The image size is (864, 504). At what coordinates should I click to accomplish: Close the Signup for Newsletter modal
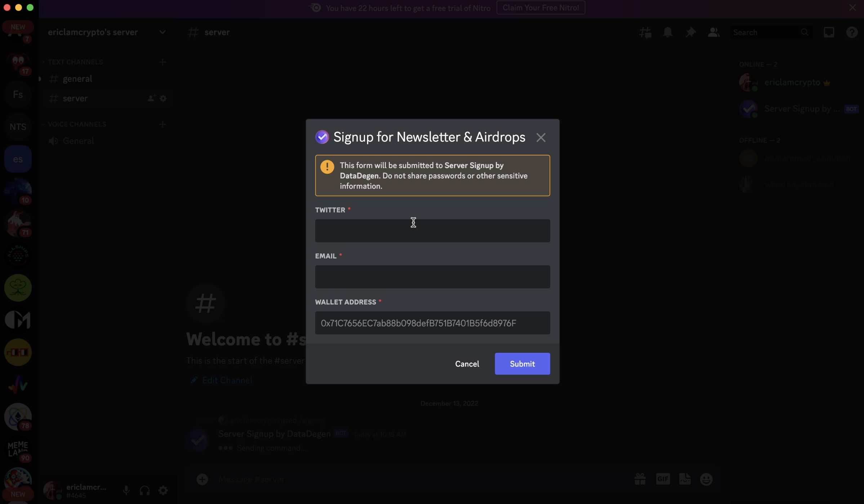540,138
